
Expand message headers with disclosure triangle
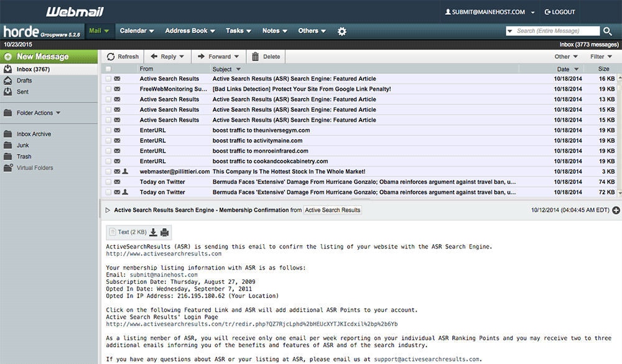tap(108, 211)
